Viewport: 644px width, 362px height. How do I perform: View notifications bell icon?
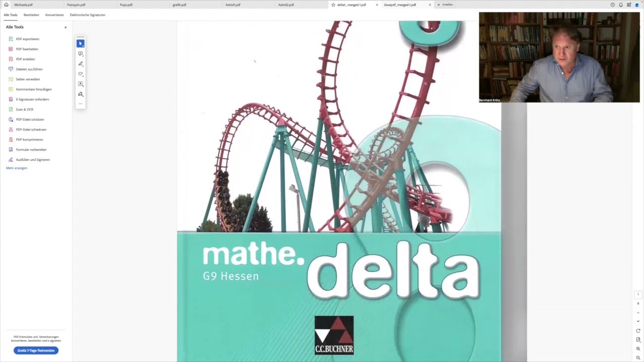tap(620, 5)
